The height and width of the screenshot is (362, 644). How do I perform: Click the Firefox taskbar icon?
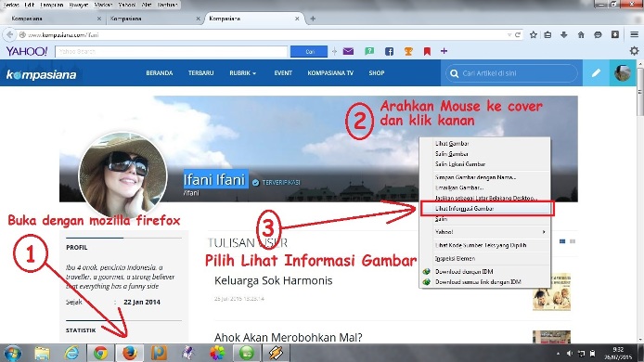click(129, 353)
